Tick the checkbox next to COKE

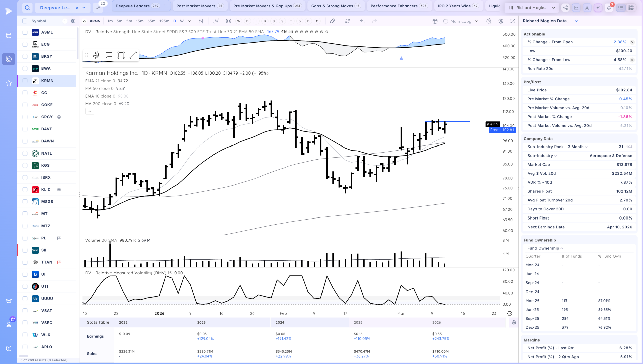point(25,105)
